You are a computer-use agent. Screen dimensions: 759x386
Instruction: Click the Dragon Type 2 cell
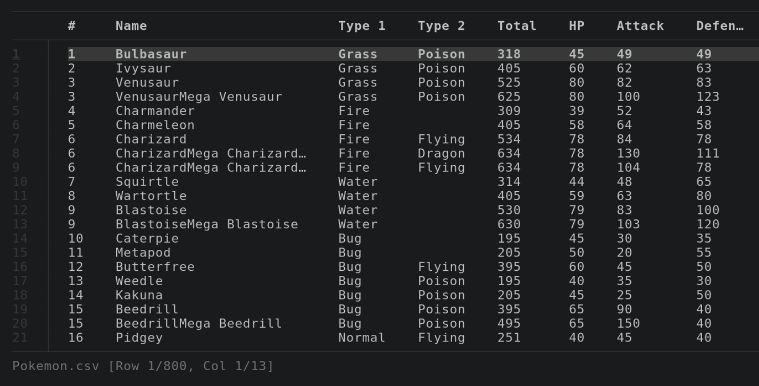(x=441, y=153)
